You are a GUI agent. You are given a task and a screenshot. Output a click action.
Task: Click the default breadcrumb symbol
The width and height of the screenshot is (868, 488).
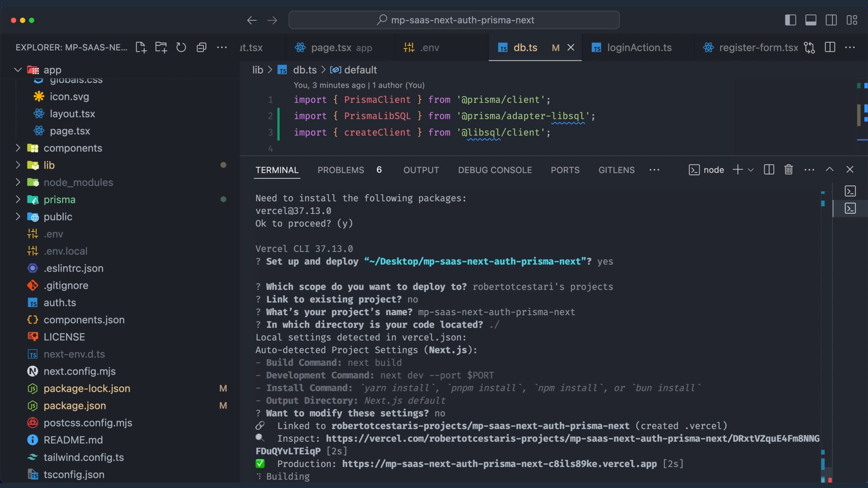[x=360, y=70]
